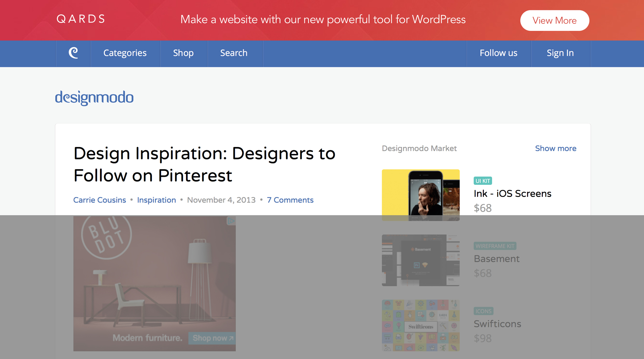Click the Blu Dot furniture ad image
The width and height of the screenshot is (644, 359).
154,283
